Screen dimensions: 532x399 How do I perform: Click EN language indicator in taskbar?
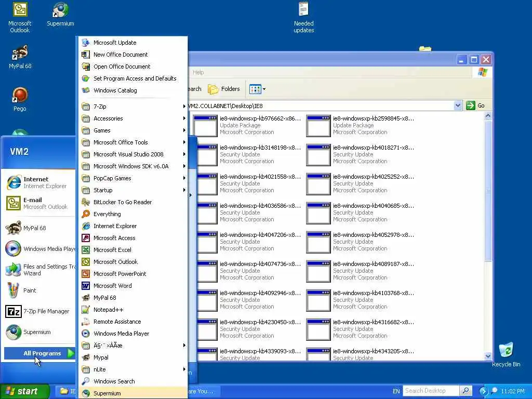(396, 391)
